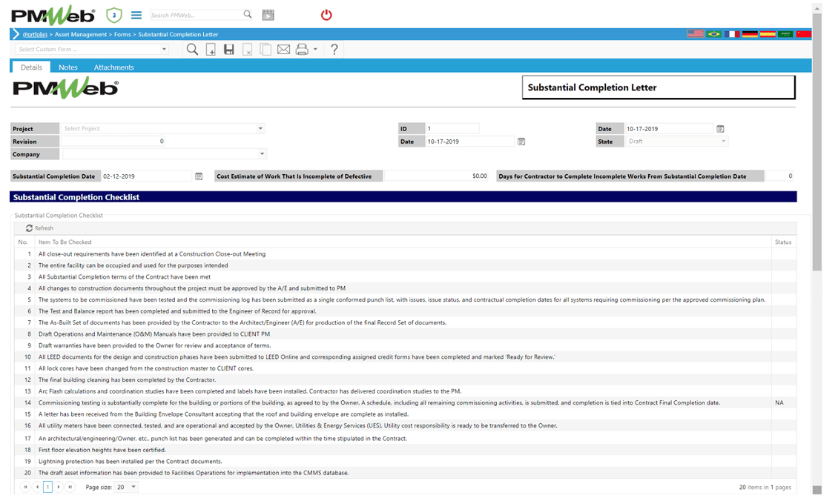
Task: Click the email envelope icon
Action: pyautogui.click(x=284, y=50)
